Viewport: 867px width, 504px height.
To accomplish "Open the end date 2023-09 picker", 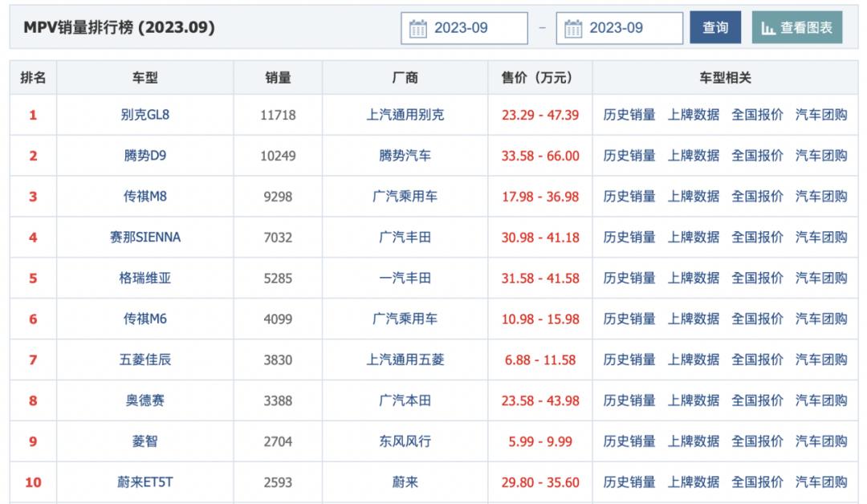I will (x=620, y=28).
